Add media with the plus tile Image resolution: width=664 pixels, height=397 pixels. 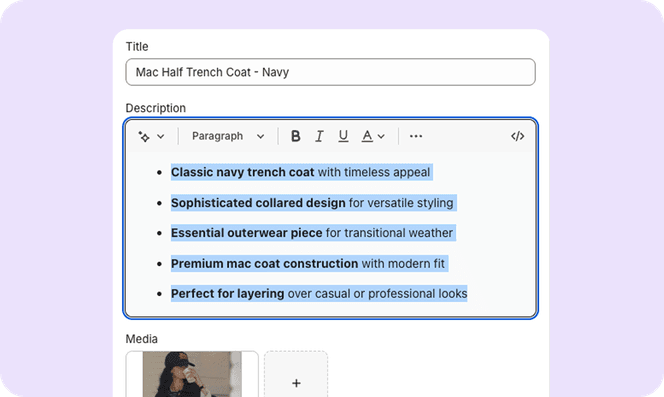click(296, 374)
